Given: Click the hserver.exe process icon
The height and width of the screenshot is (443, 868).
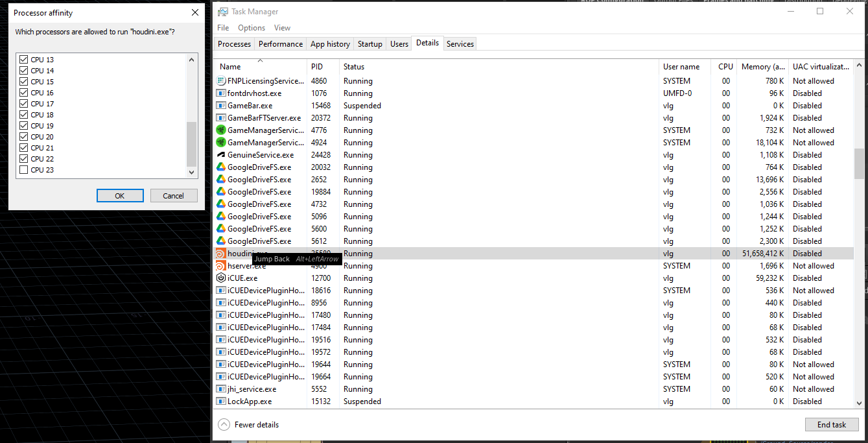Looking at the screenshot, I should [x=220, y=266].
